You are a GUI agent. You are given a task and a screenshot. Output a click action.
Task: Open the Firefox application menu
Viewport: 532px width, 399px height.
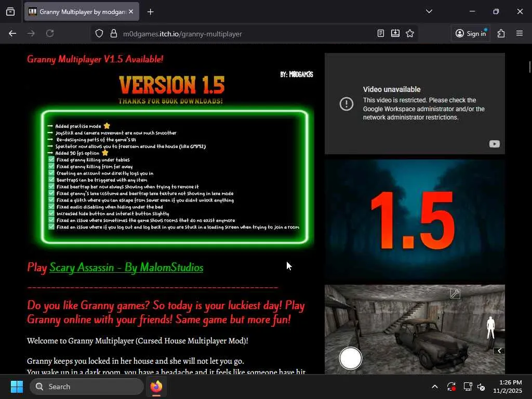click(520, 33)
